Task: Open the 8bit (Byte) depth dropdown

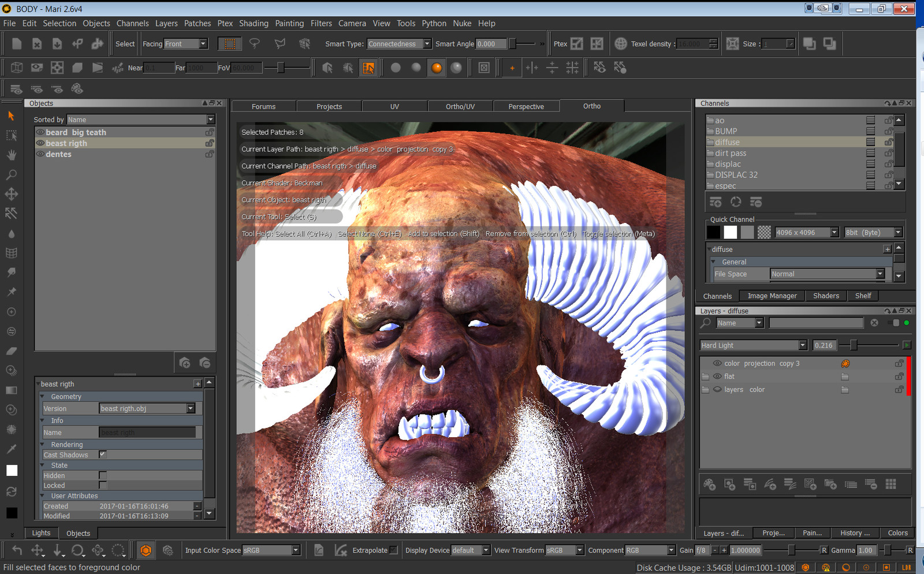Action: tap(873, 232)
